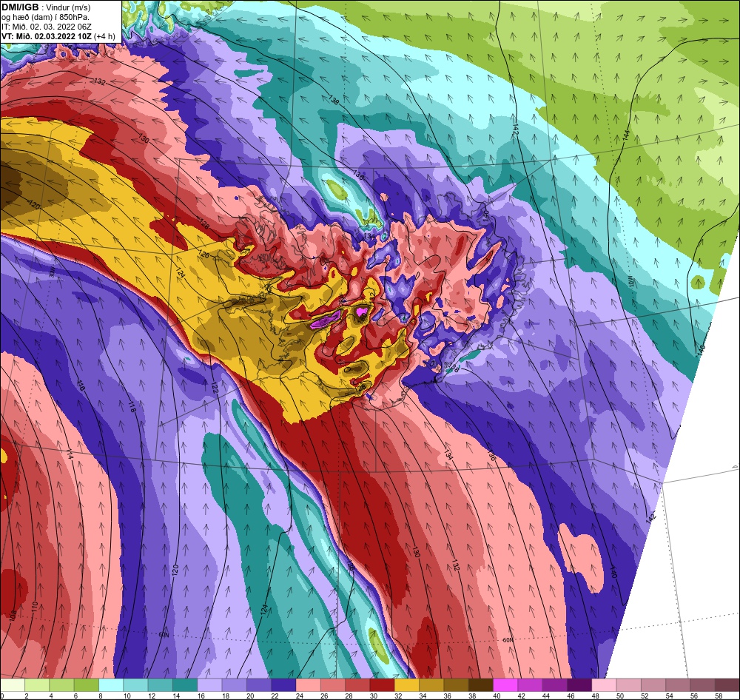Viewport: 740px width, 700px height.
Task: Click the 'DMI/IGB' title text
Action: point(20,7)
